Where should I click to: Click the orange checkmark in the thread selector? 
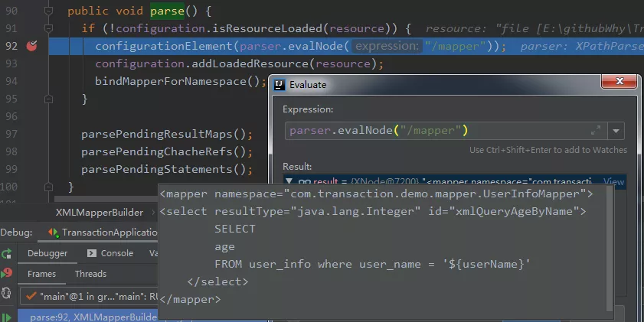pos(31,296)
